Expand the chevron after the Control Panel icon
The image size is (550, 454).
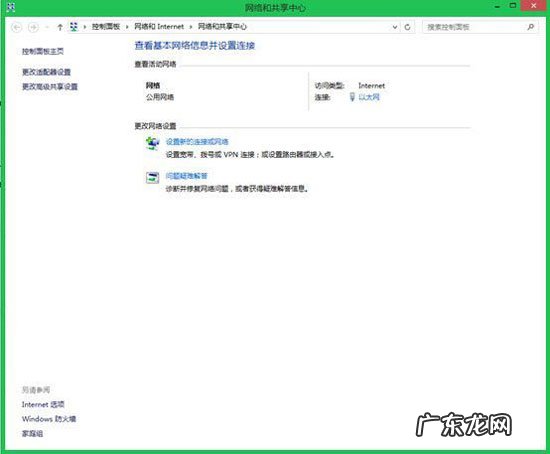(x=85, y=27)
